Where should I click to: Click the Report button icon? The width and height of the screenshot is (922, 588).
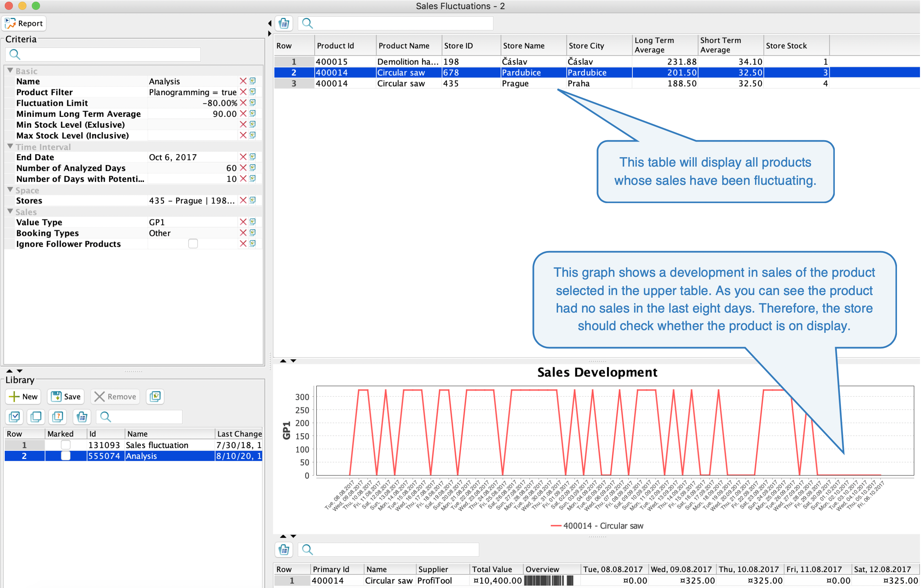(10, 23)
